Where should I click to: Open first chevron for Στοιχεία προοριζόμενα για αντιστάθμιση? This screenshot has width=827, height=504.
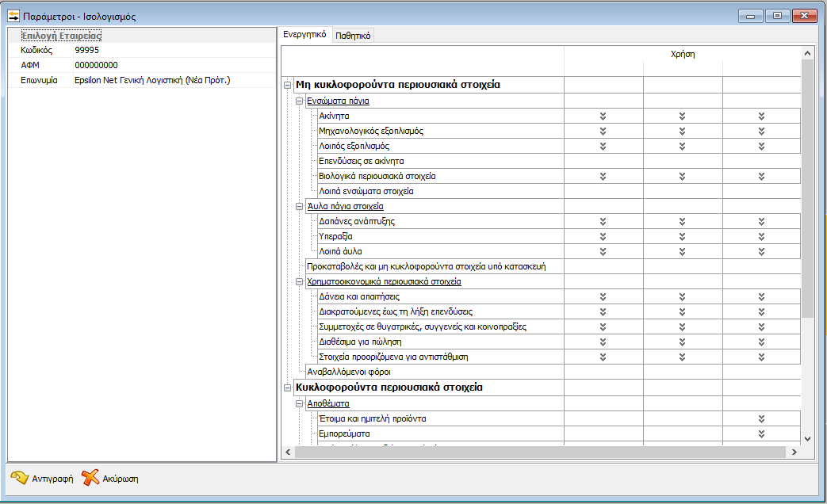[x=603, y=357]
